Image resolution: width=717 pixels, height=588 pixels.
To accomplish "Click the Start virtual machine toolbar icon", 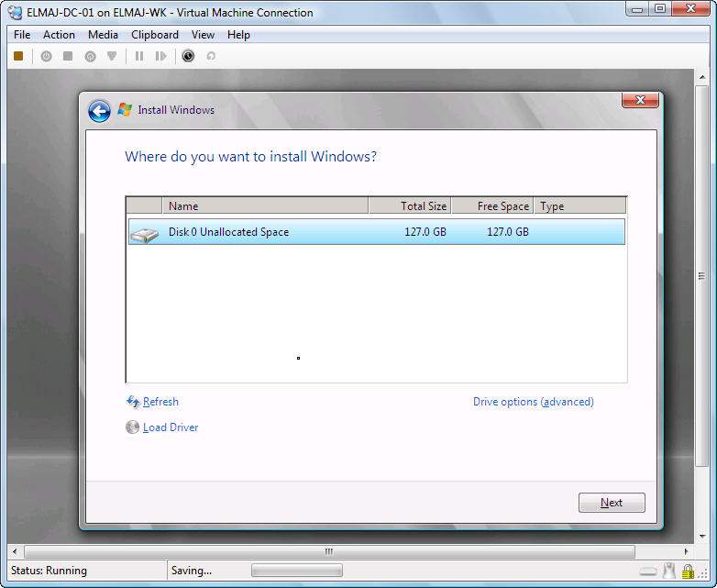I will click(x=46, y=56).
